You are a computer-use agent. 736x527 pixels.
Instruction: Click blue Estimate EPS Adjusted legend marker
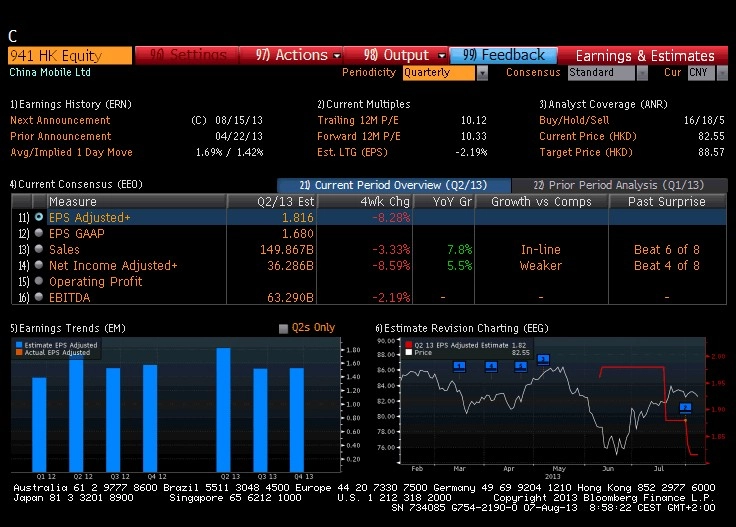19,345
